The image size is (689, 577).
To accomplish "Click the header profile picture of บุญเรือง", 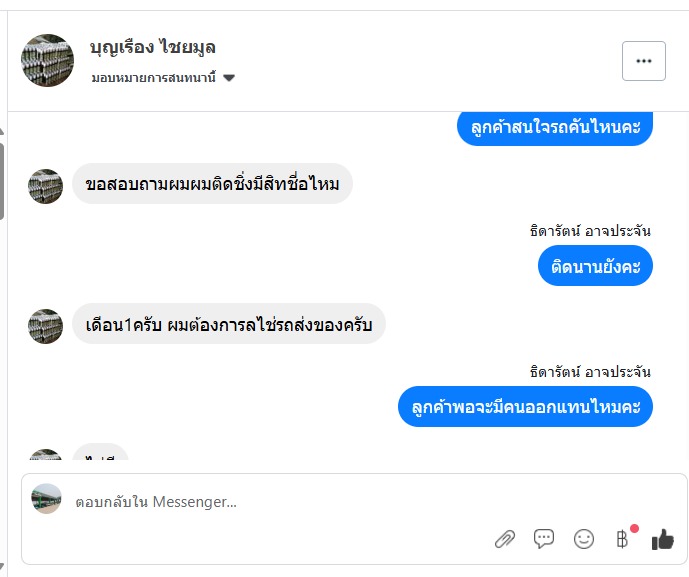I will (47, 61).
